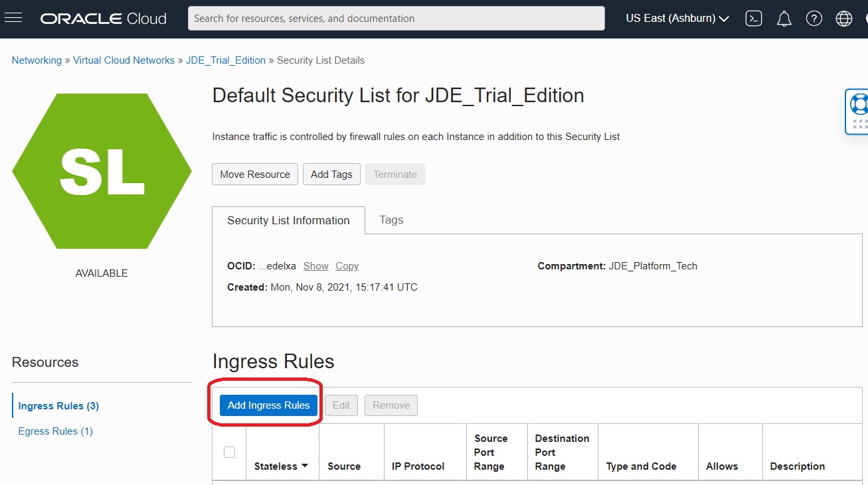Navigate to Virtual Cloud Networks breadcrumb
Image resolution: width=868 pixels, height=485 pixels.
(124, 60)
